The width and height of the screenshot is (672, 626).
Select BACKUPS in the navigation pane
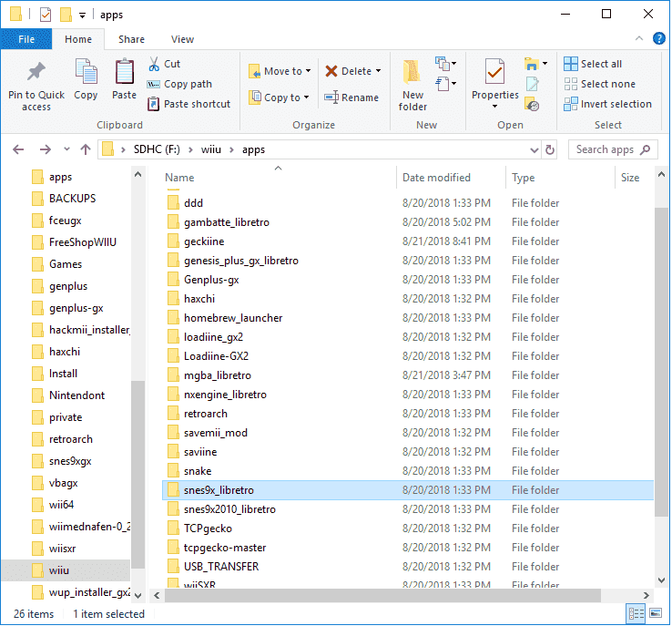[x=65, y=199]
